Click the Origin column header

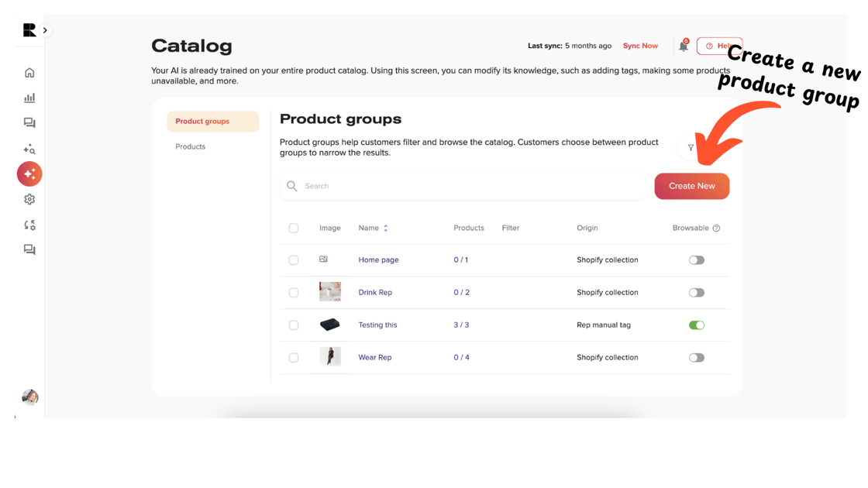coord(587,228)
